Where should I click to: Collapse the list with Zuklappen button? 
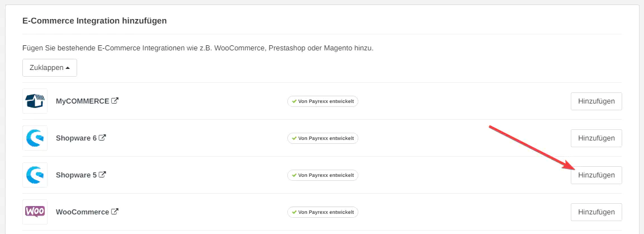click(x=50, y=68)
